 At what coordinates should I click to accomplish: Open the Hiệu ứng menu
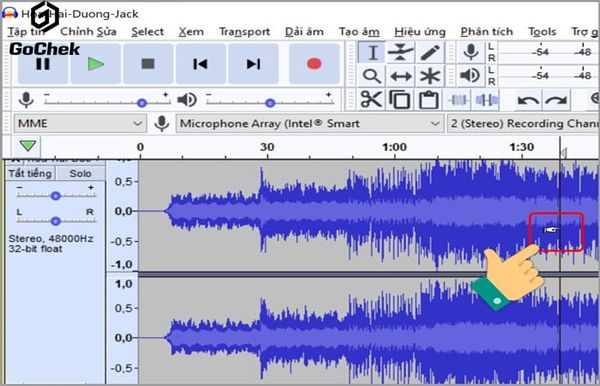click(420, 32)
